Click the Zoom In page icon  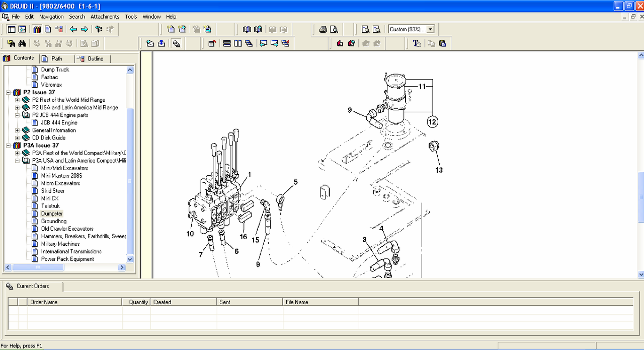pyautogui.click(x=376, y=29)
